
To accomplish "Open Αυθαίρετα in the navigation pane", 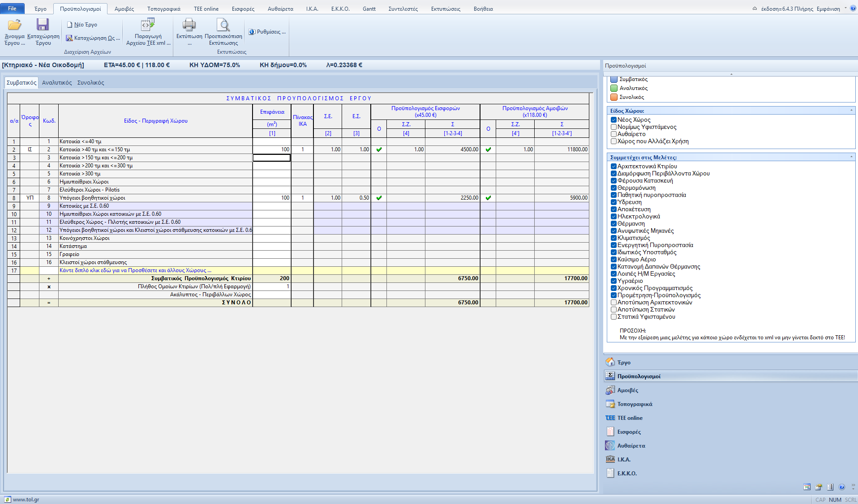I will [x=631, y=446].
